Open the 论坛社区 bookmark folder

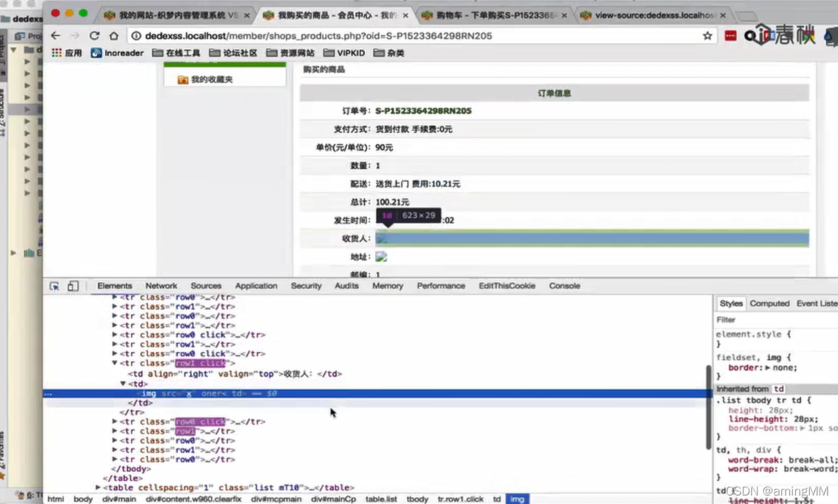click(233, 53)
